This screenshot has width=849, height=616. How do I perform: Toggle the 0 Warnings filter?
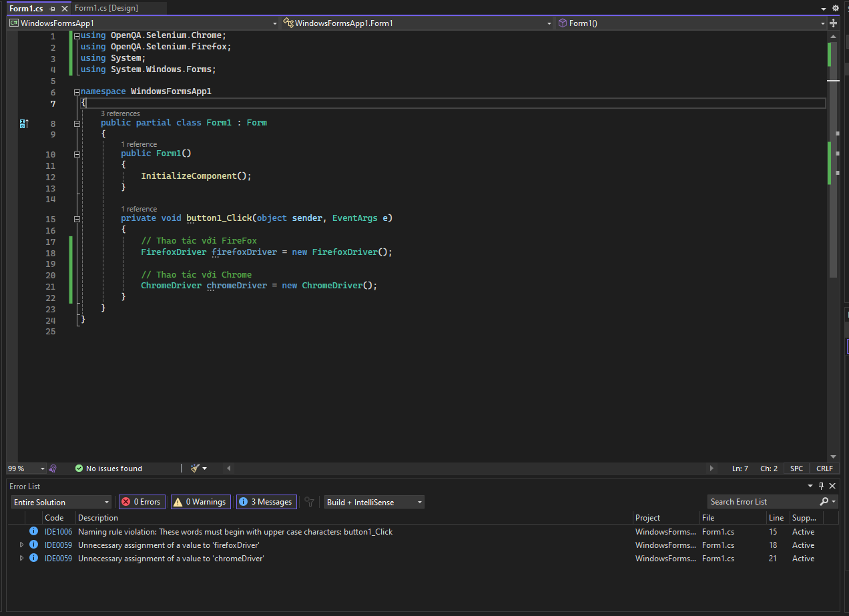[200, 502]
